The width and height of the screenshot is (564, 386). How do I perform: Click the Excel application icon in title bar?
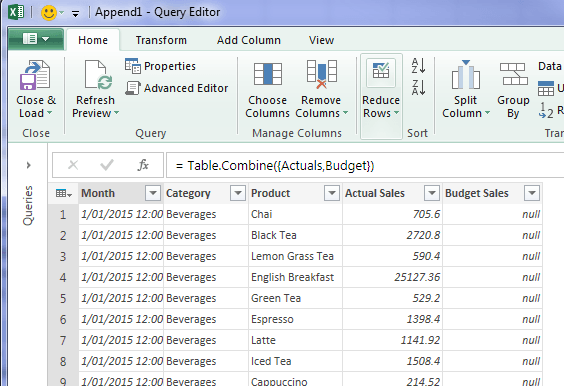pyautogui.click(x=17, y=13)
